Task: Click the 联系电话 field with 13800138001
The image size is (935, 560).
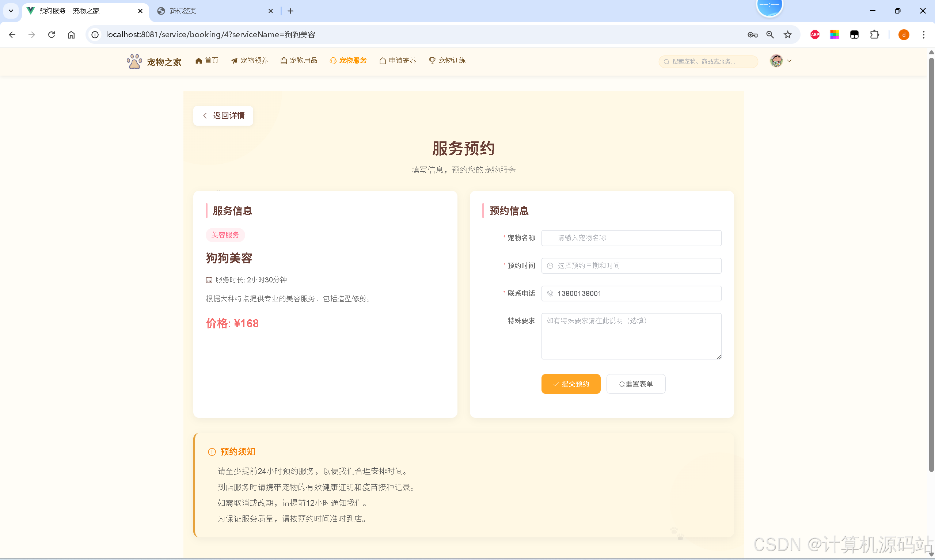Action: 631,294
